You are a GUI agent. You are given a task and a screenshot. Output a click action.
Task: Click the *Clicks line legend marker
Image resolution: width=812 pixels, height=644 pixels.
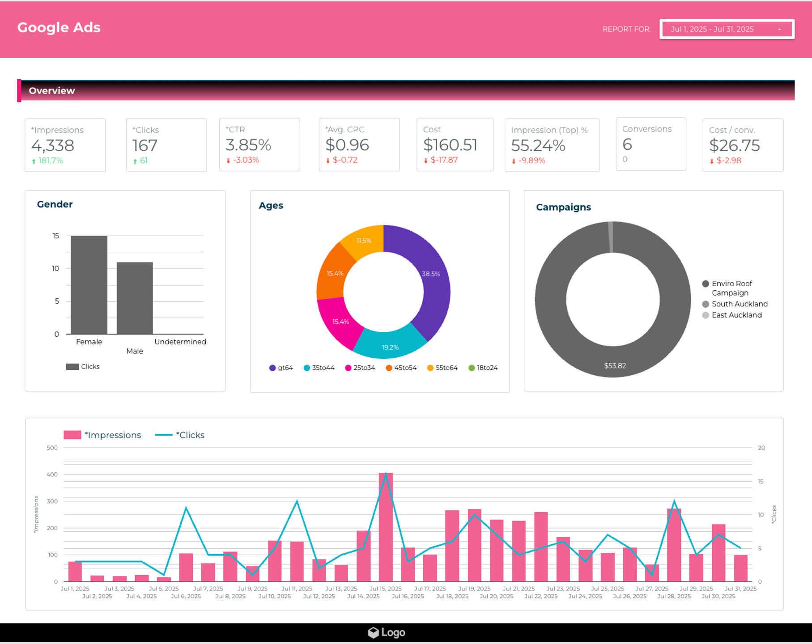tap(164, 435)
